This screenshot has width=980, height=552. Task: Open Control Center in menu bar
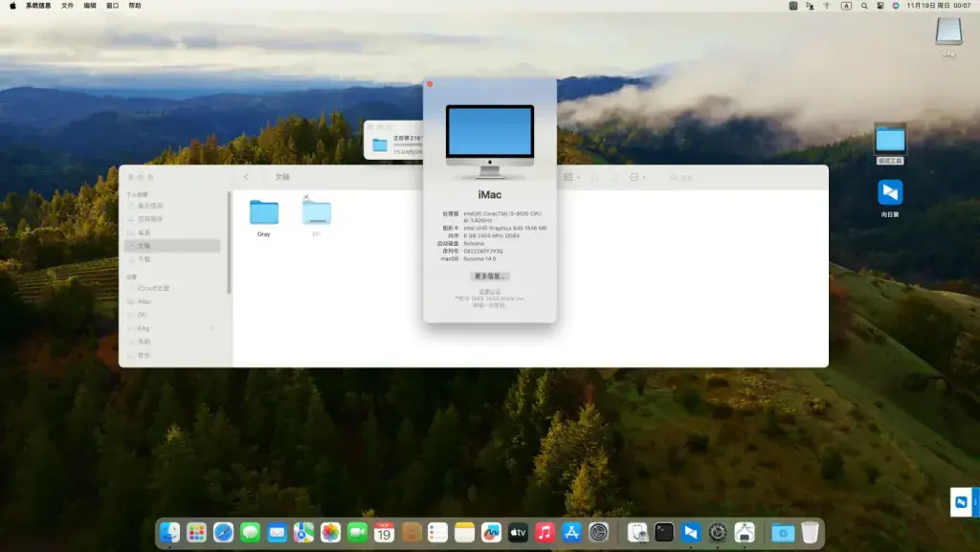(x=880, y=6)
